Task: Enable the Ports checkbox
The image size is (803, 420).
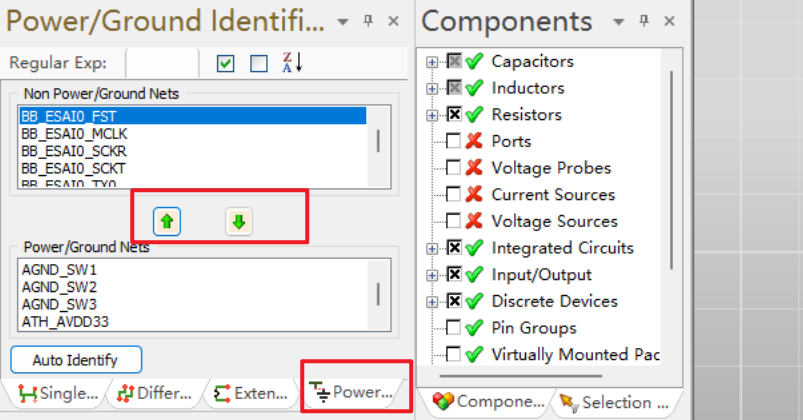Action: [x=454, y=141]
